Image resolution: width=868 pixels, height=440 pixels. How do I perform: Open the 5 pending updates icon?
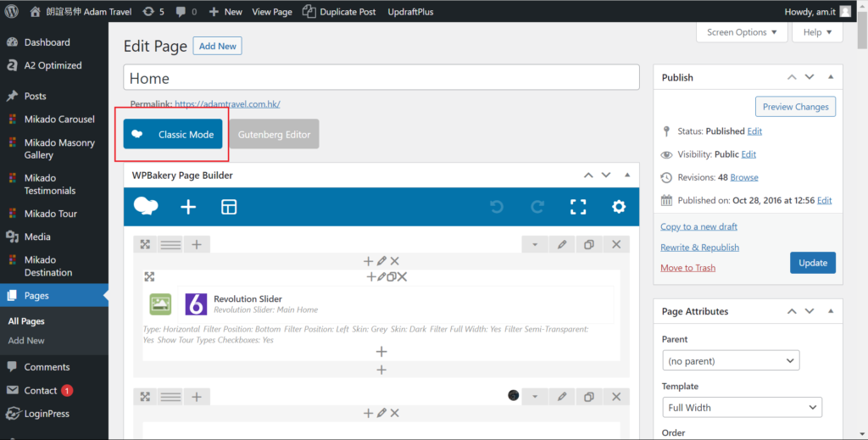tap(153, 12)
